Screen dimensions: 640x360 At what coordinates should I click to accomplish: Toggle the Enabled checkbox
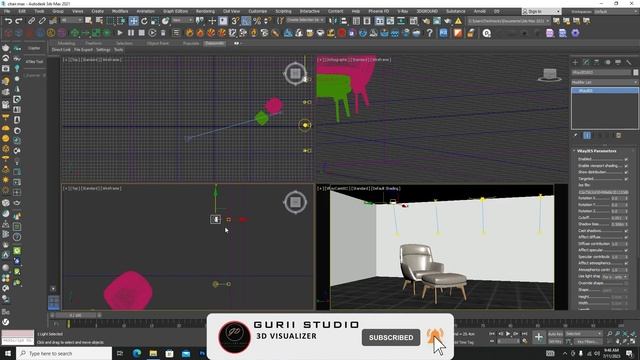[626, 159]
